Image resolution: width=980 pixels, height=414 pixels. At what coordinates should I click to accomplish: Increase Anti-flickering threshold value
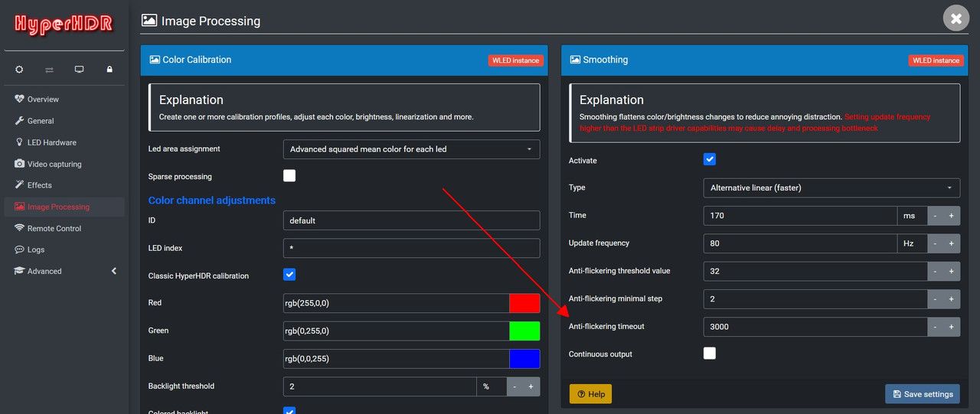[952, 271]
